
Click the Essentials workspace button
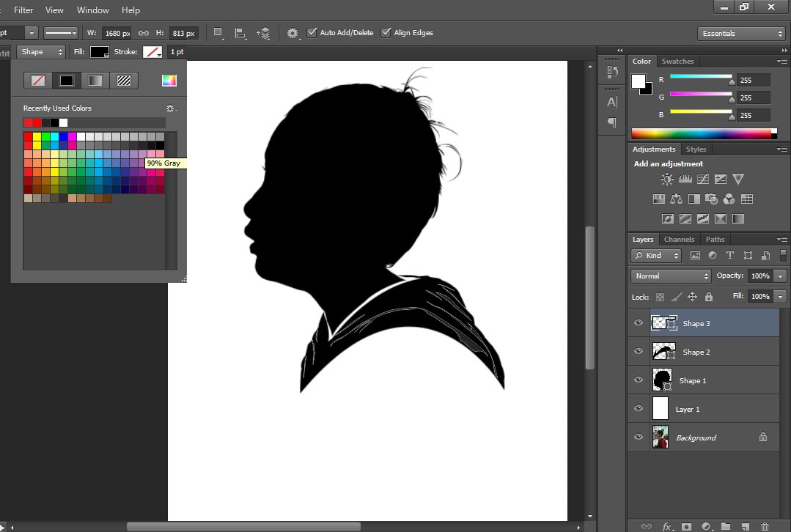click(740, 33)
